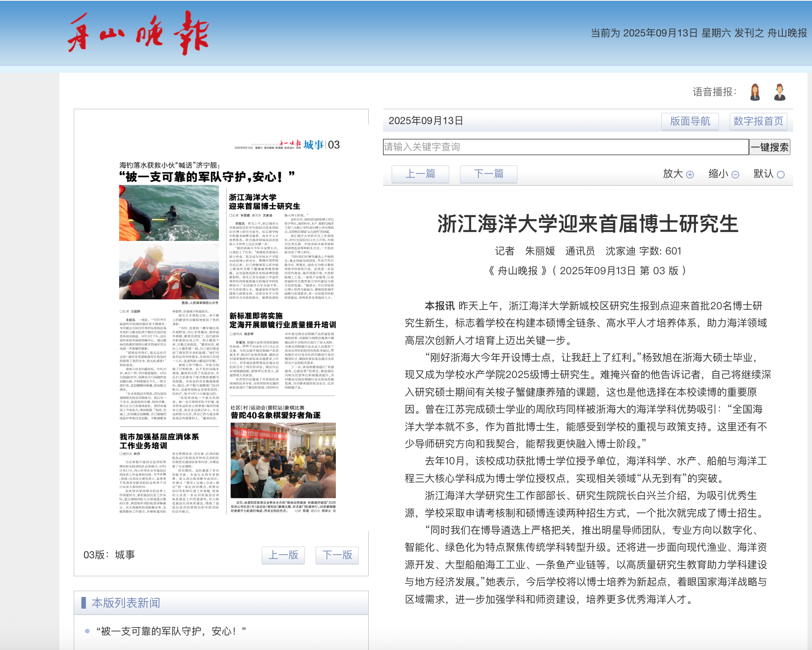This screenshot has width=812, height=650.
Task: Click the male voice broadcast avatar
Action: click(x=780, y=92)
